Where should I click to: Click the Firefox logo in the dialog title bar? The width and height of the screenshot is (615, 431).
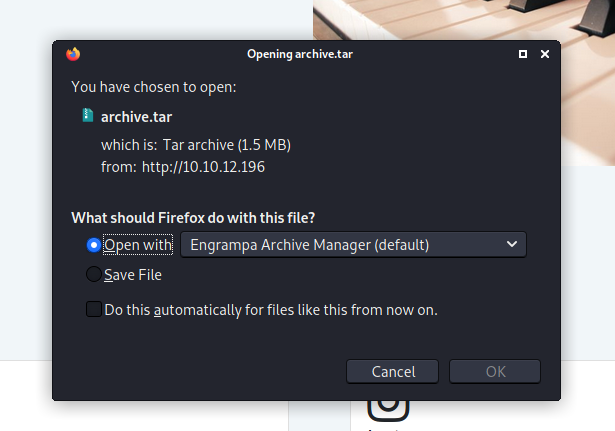[72, 54]
